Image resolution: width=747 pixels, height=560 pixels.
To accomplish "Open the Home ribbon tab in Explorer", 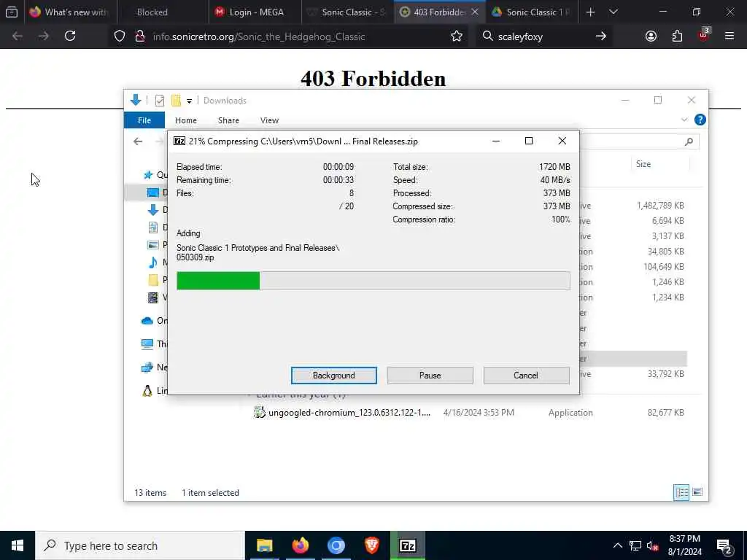I will click(186, 120).
